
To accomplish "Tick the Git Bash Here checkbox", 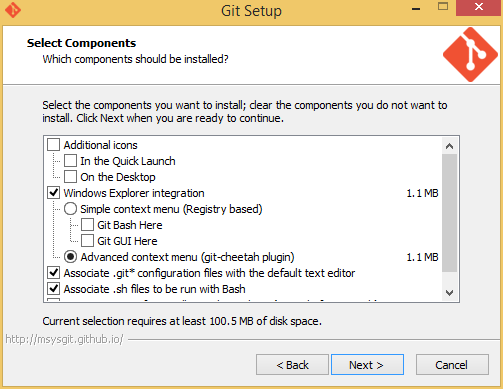I will pyautogui.click(x=87, y=225).
